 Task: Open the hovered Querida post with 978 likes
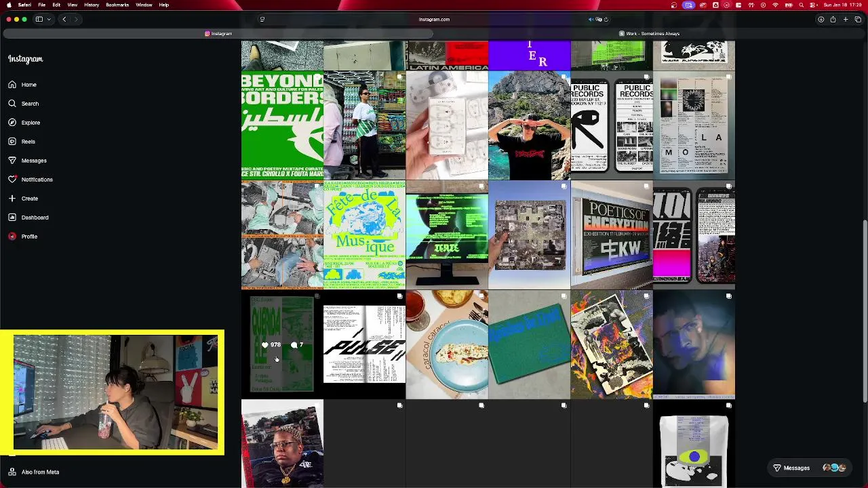282,345
